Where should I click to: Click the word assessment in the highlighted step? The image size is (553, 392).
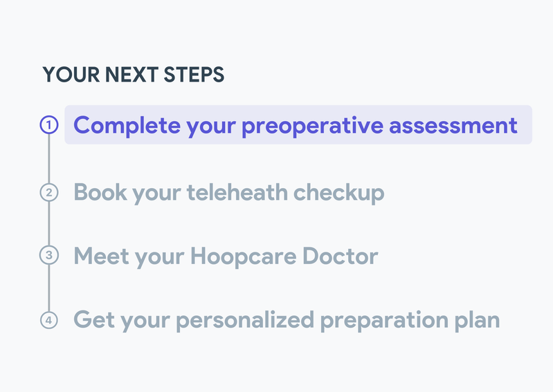pyautogui.click(x=453, y=125)
